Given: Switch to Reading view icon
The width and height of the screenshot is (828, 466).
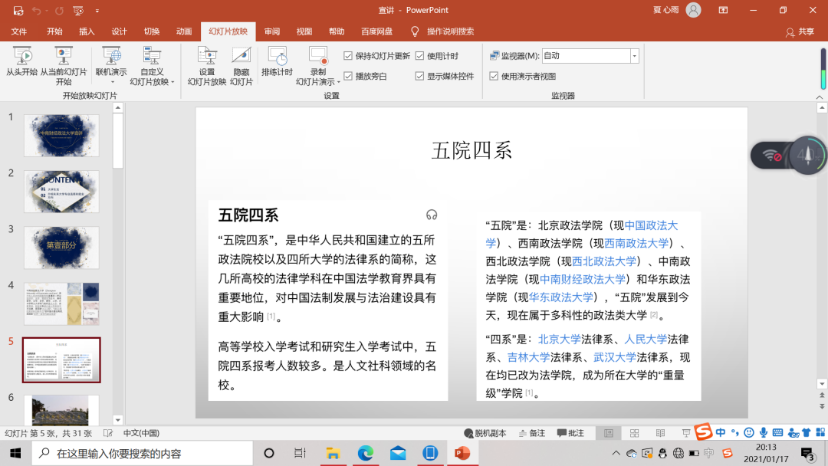Looking at the screenshot, I should (660, 433).
